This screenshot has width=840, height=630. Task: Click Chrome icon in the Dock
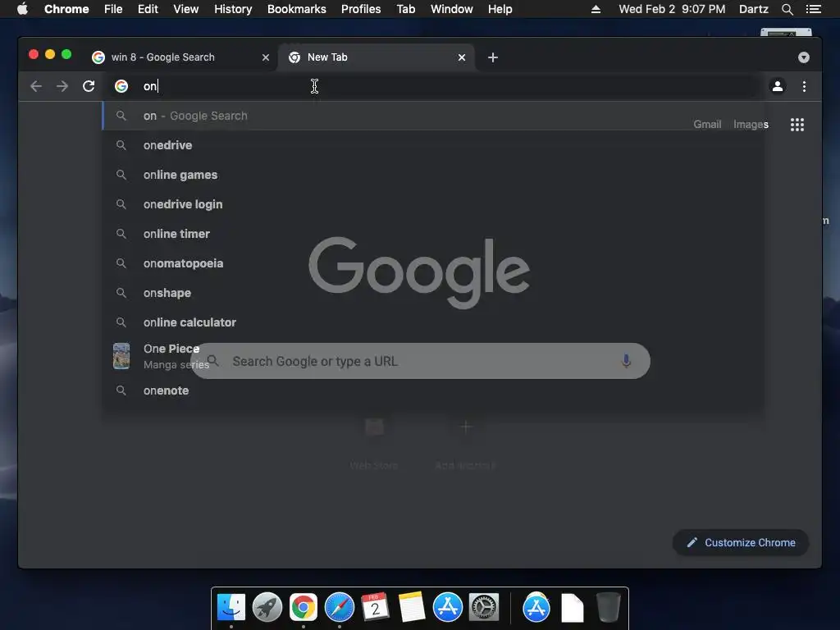[x=304, y=608]
